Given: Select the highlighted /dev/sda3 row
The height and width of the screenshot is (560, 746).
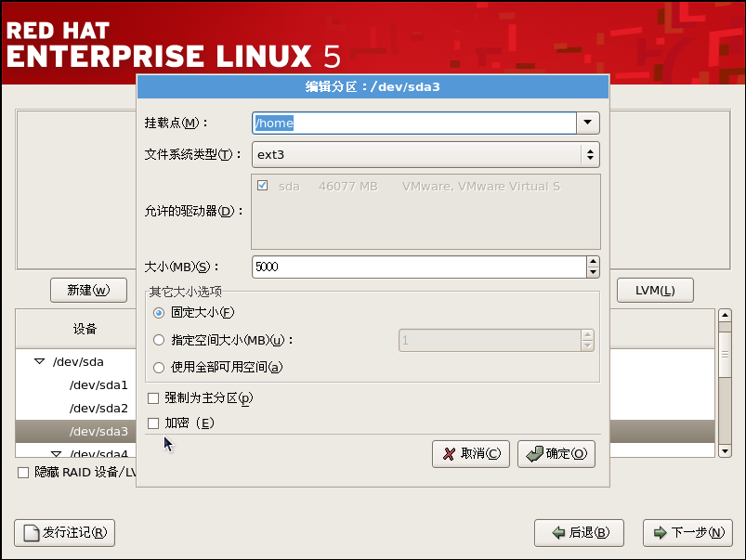Looking at the screenshot, I should [x=98, y=432].
